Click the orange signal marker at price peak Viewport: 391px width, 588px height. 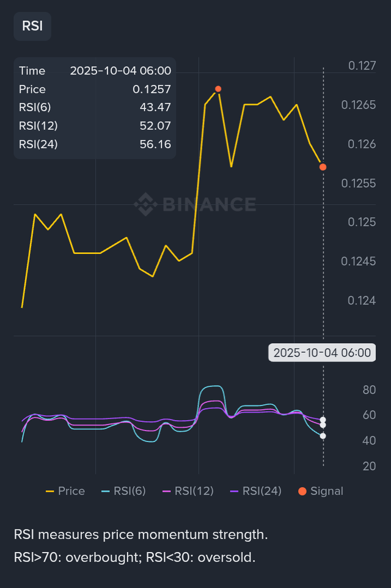(x=218, y=89)
